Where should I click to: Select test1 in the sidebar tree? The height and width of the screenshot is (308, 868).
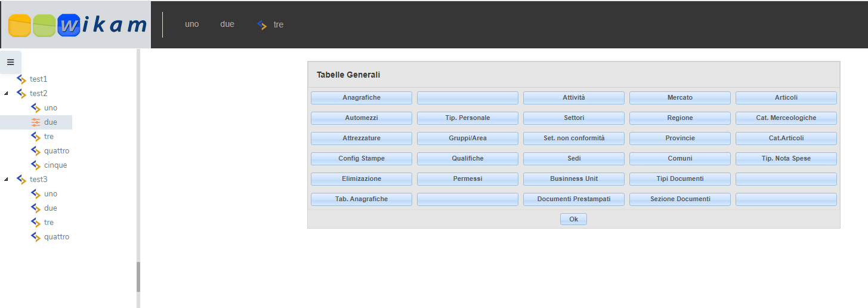pos(38,79)
